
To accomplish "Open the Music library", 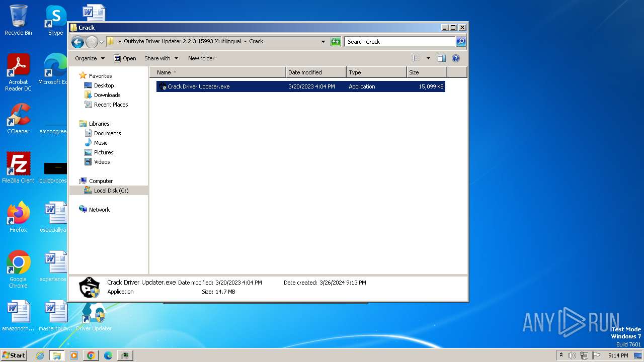I will tap(101, 143).
